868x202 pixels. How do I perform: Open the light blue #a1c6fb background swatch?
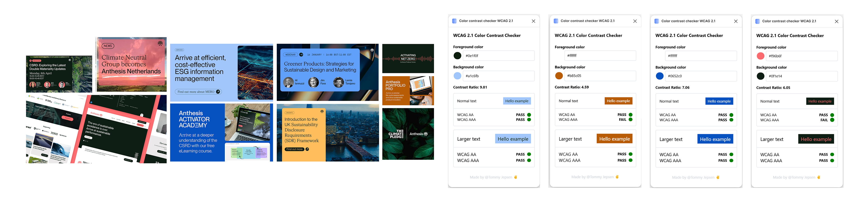[x=457, y=76]
